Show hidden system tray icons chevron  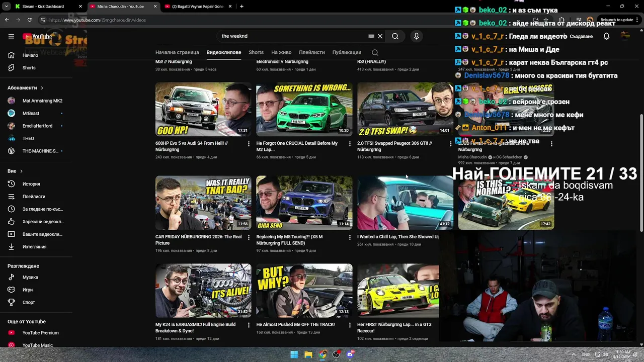pyautogui.click(x=574, y=354)
